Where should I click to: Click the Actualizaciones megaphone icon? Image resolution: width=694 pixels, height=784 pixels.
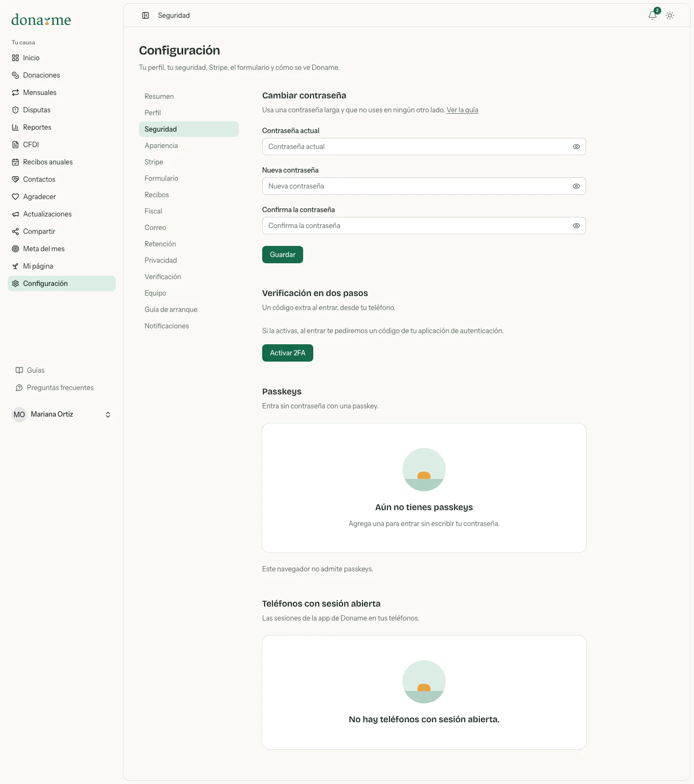pos(15,214)
